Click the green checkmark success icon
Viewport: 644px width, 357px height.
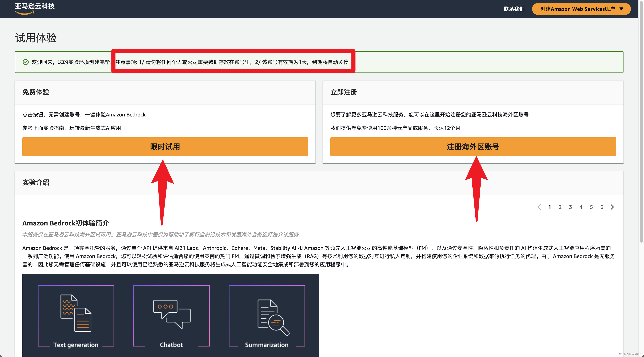26,62
